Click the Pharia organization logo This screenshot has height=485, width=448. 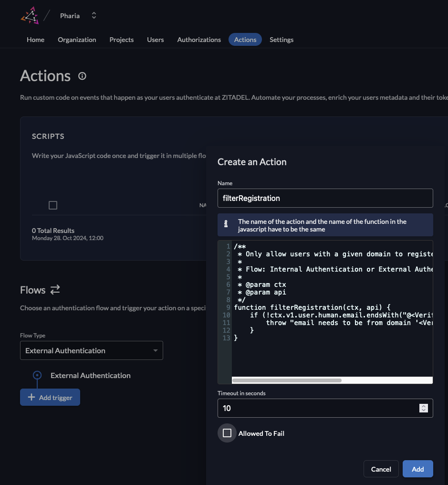[30, 15]
